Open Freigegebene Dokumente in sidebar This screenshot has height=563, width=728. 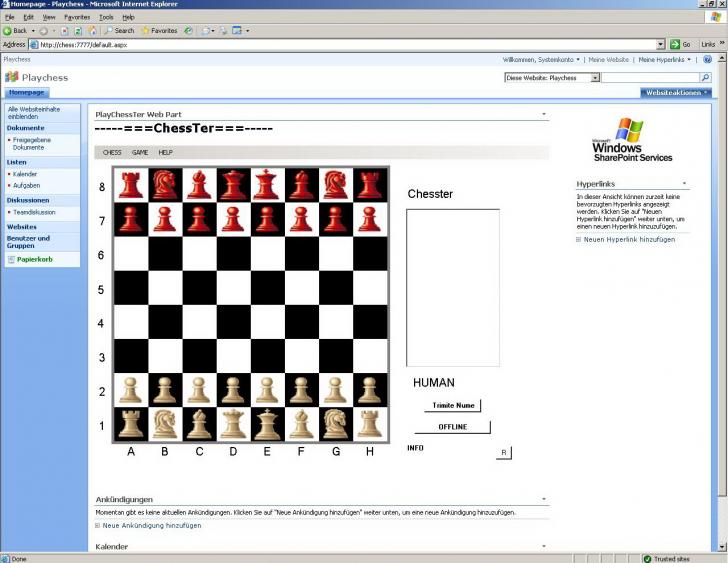32,143
